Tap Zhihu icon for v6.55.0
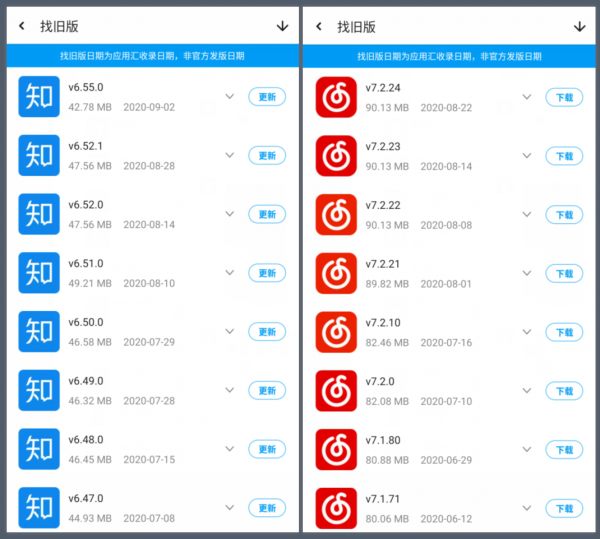Viewport: 600px width, 539px height. pyautogui.click(x=39, y=96)
